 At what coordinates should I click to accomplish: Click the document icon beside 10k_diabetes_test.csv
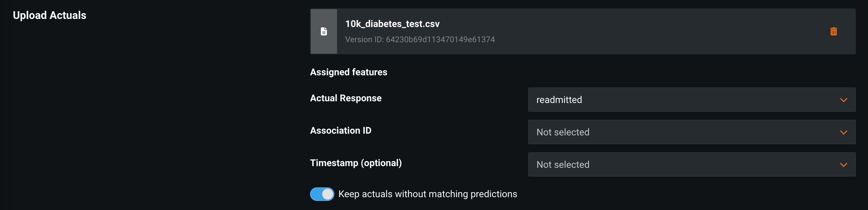[x=324, y=31]
